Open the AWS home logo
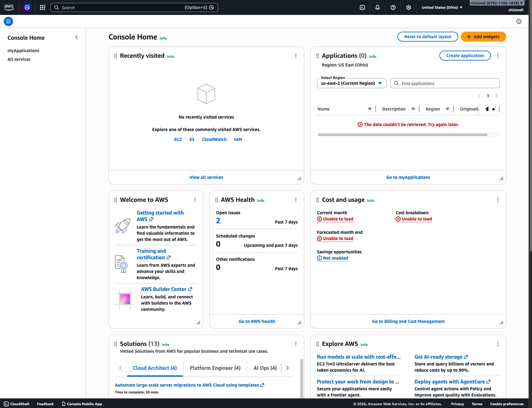 9,7
